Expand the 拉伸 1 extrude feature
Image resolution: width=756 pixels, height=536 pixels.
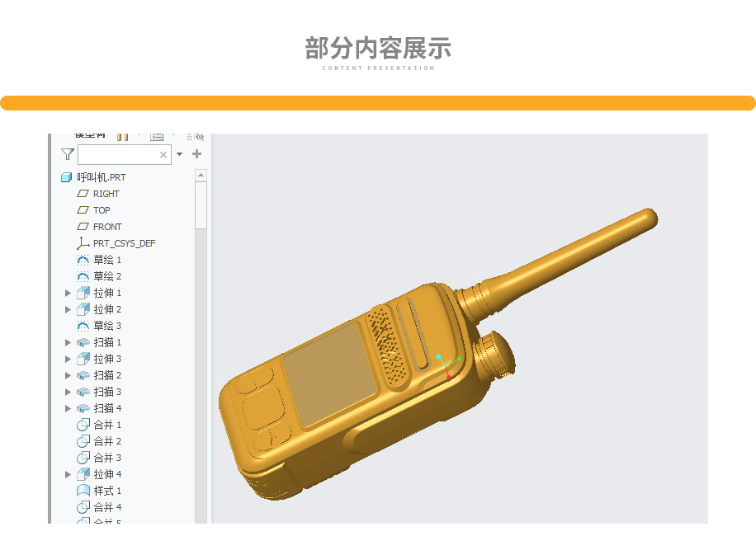point(68,293)
